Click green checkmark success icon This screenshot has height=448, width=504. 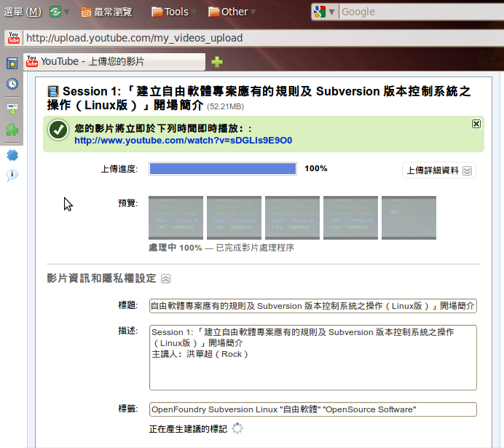click(58, 130)
